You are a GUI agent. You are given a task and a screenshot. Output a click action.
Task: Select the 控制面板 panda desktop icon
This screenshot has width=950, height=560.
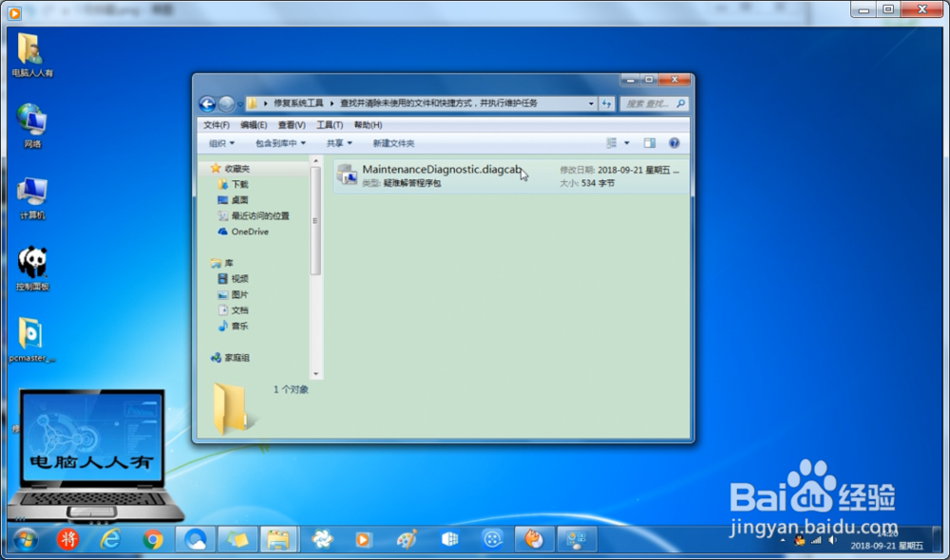click(32, 269)
